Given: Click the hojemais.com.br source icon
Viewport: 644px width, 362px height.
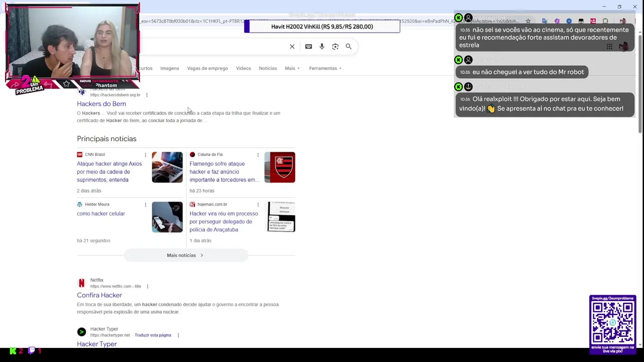Looking at the screenshot, I should [x=192, y=204].
